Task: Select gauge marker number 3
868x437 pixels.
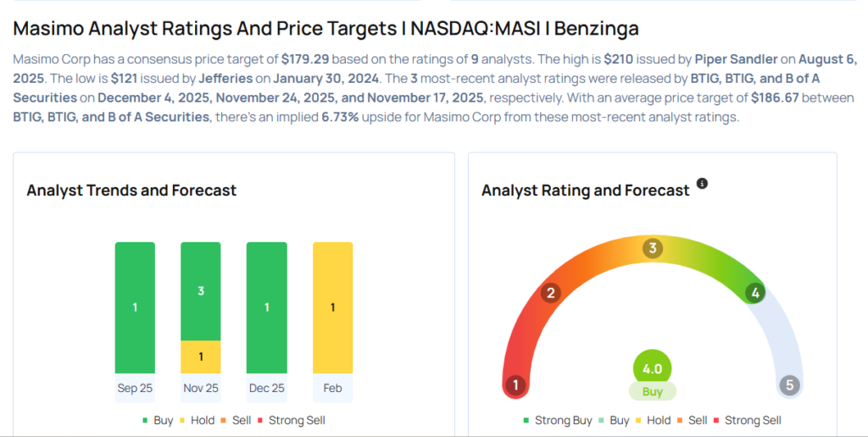Action: tap(652, 248)
